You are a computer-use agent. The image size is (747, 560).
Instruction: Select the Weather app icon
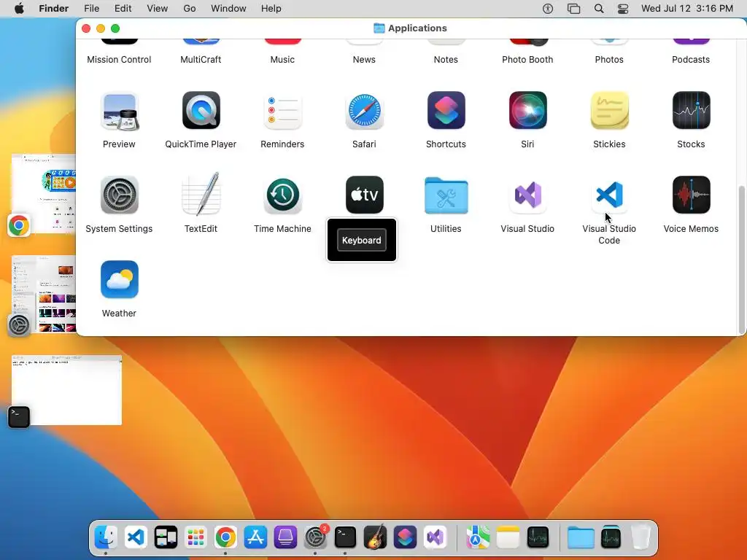pos(119,279)
